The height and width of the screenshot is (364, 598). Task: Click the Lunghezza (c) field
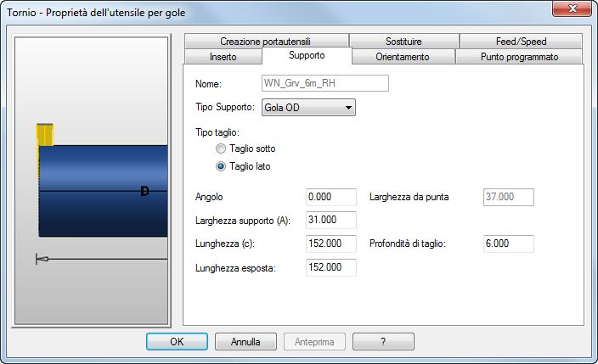click(331, 244)
